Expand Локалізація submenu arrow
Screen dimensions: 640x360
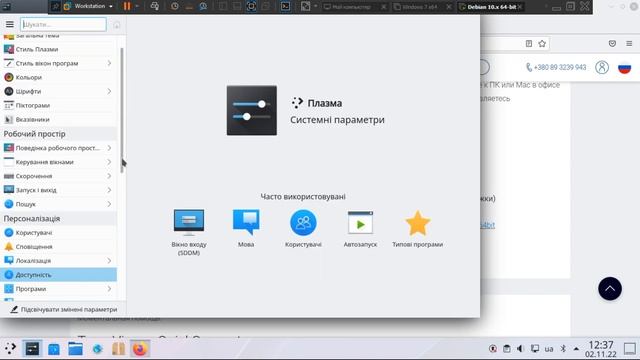[x=109, y=260]
